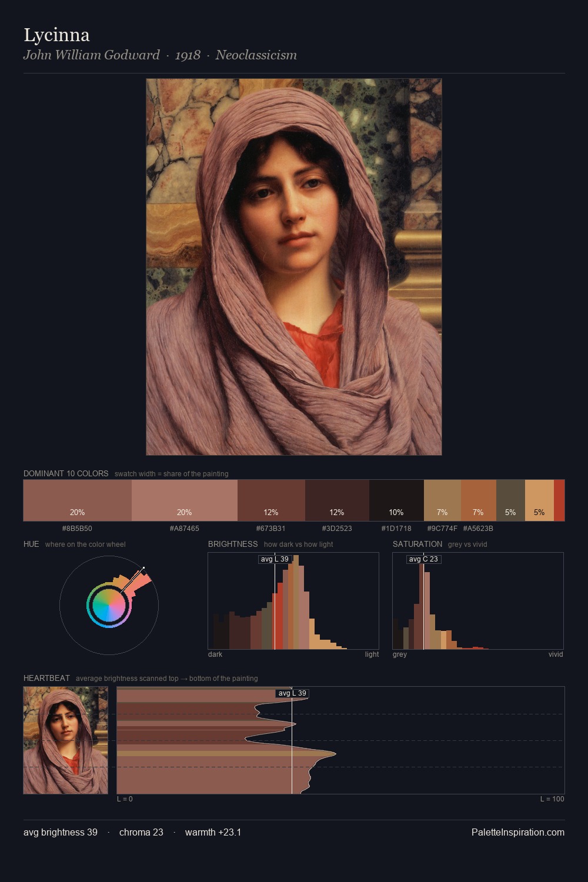Click the avg C 23 label in Saturation histogram

tap(423, 559)
